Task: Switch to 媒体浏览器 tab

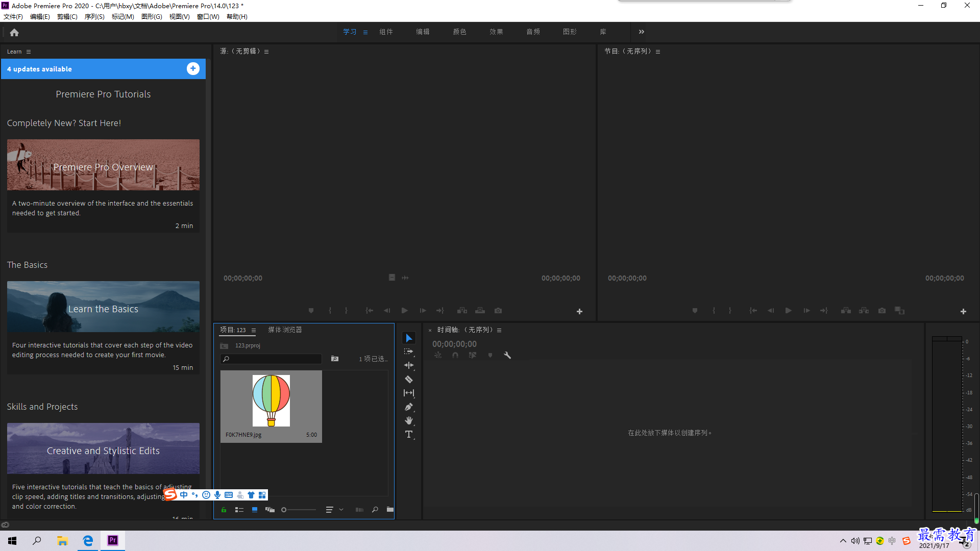Action: (285, 330)
